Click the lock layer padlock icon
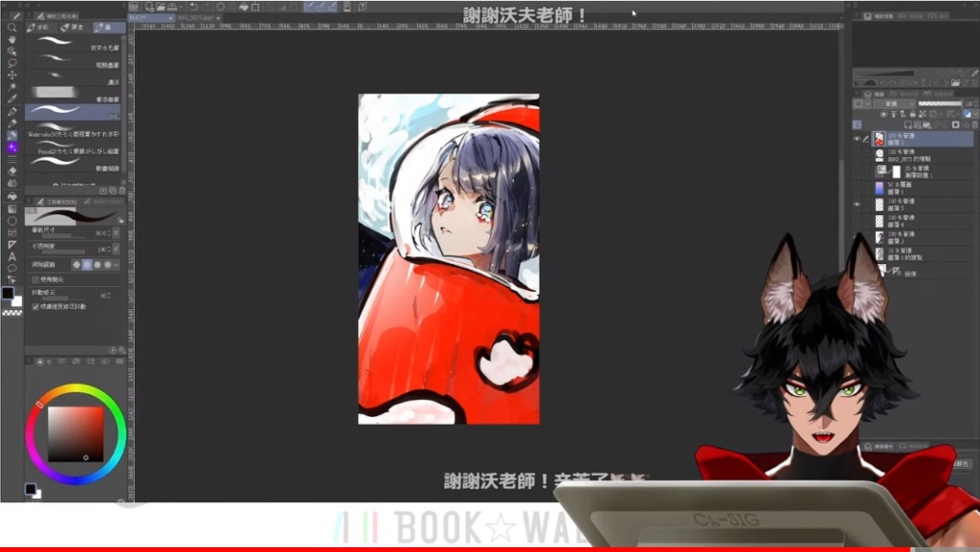980x552 pixels. click(x=912, y=114)
